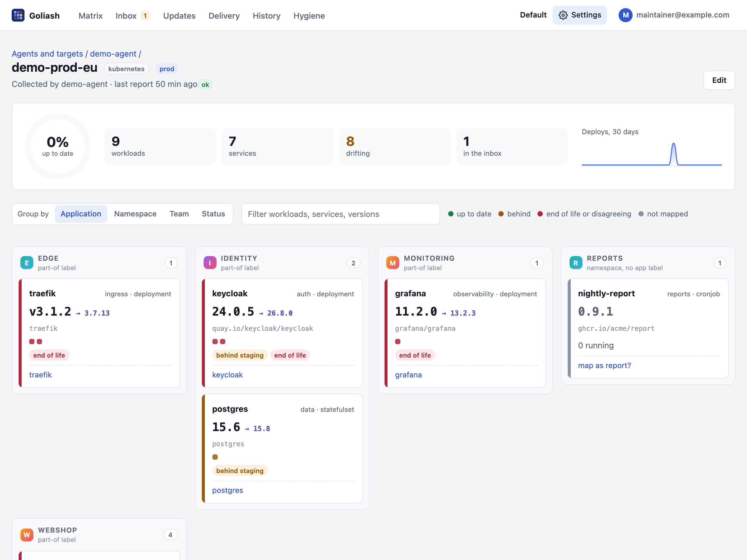This screenshot has width=747, height=560.
Task: Click the kubernetes tag badge
Action: [x=126, y=69]
